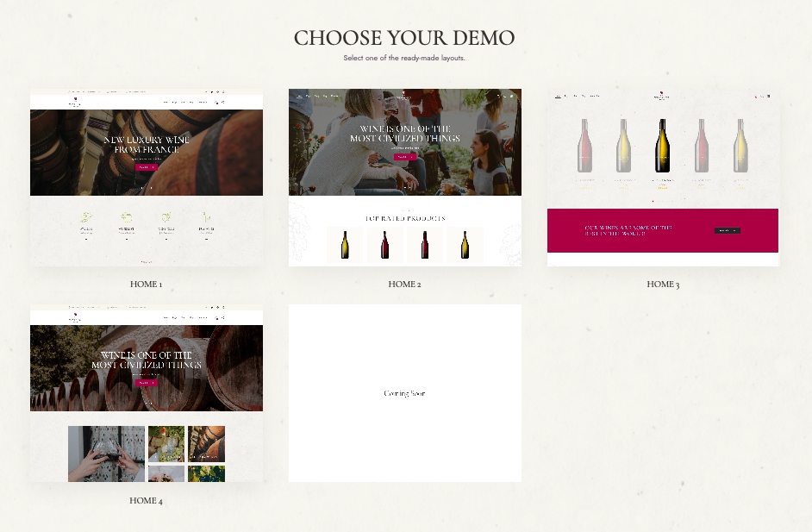
Task: Open the Home 4 demo thumbnail
Action: pos(147,393)
